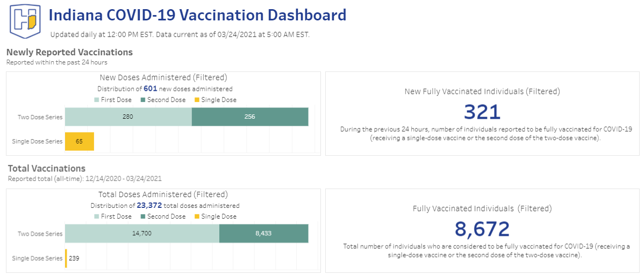
Task: Click the 8,672 fully vaccinated total number
Action: click(482, 229)
